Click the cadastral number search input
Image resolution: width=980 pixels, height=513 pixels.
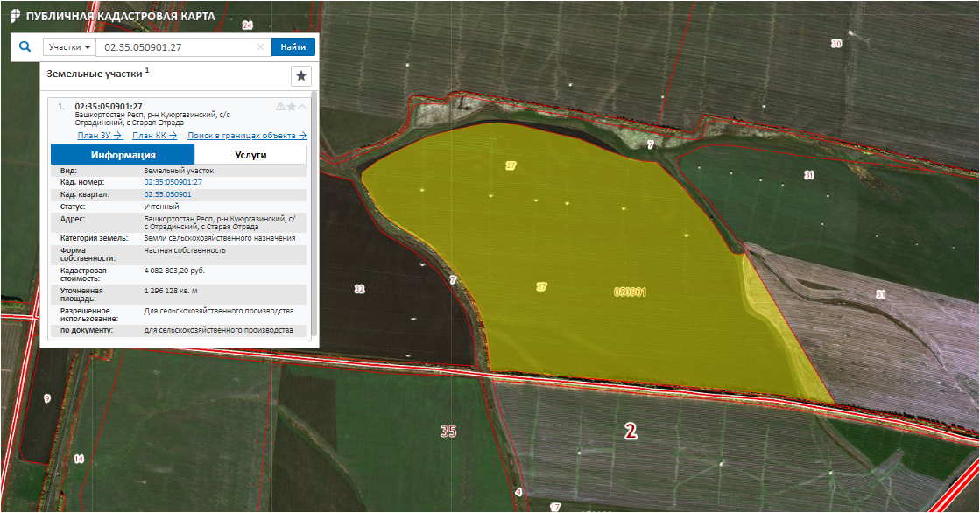(175, 47)
